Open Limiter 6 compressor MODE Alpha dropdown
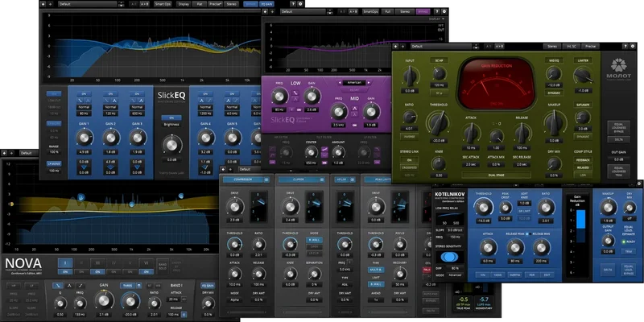644x322 pixels. tap(234, 299)
